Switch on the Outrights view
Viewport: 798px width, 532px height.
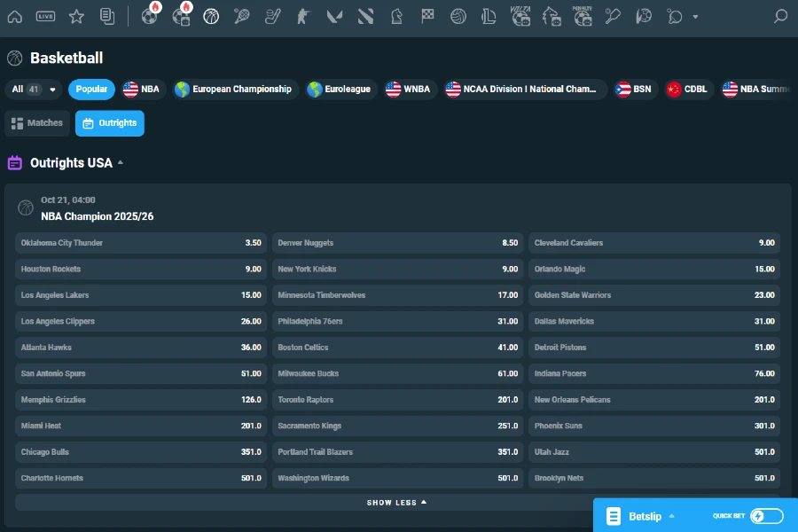click(109, 123)
